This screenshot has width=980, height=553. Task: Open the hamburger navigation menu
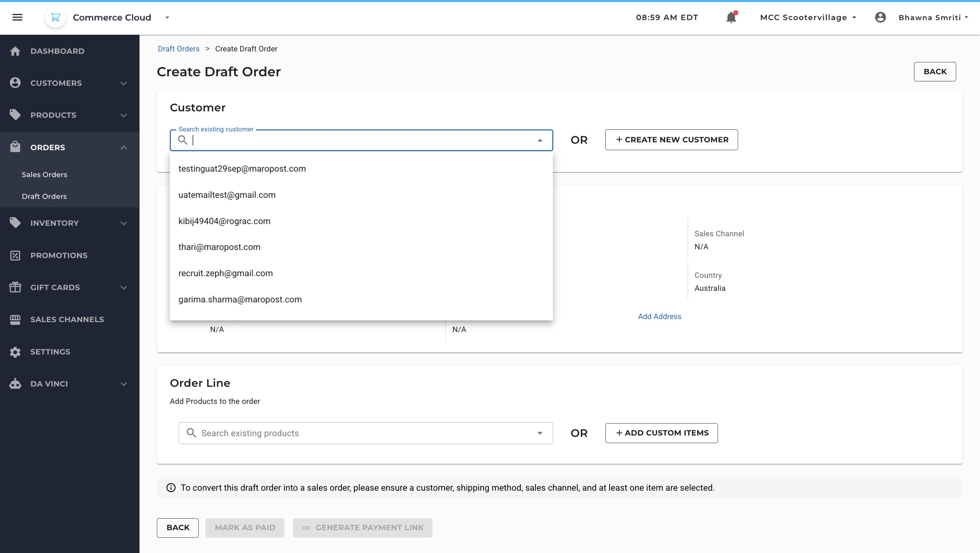[17, 17]
